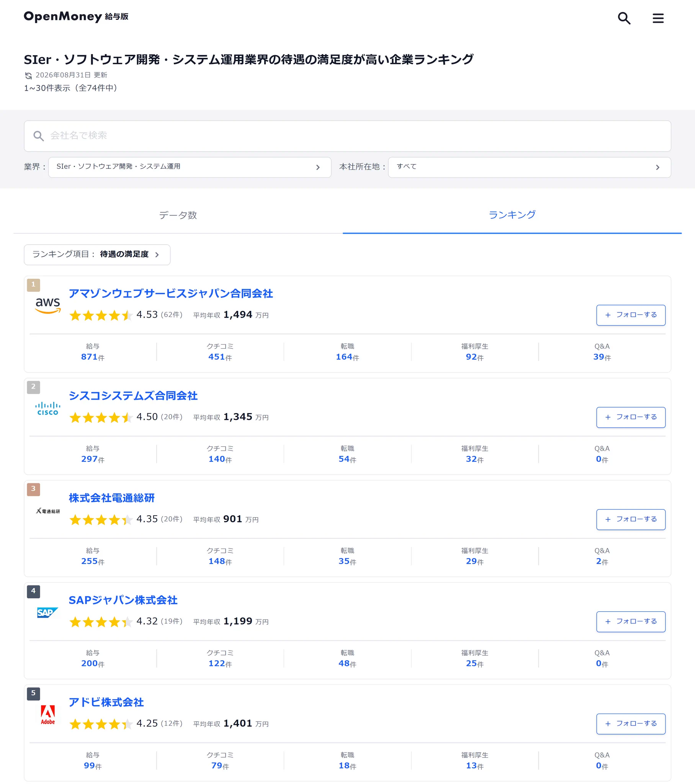The image size is (695, 784).
Task: Open アドビ株式会社 link
Action: 106,702
